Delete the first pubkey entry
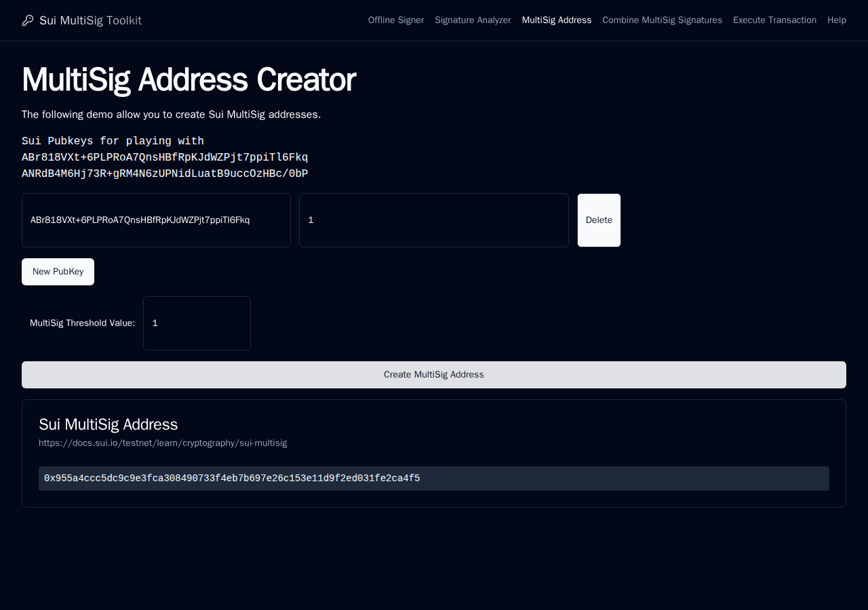The height and width of the screenshot is (610, 868). (x=599, y=220)
